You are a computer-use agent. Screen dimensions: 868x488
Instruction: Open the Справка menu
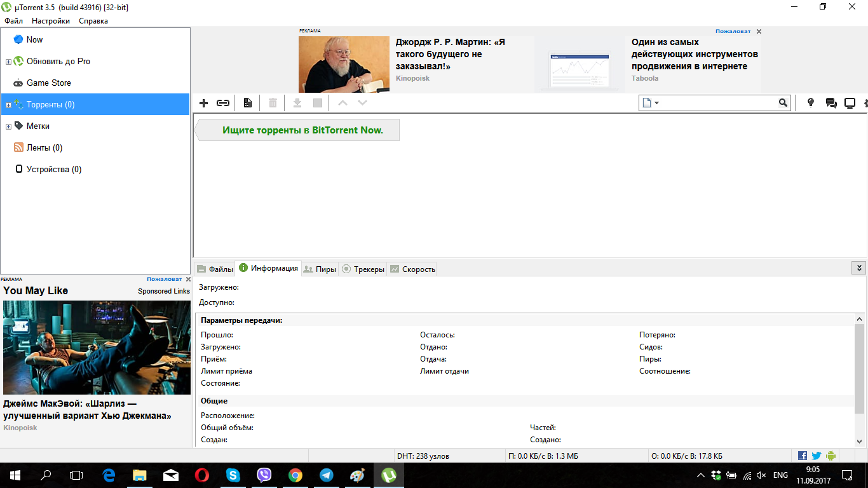[x=93, y=21]
